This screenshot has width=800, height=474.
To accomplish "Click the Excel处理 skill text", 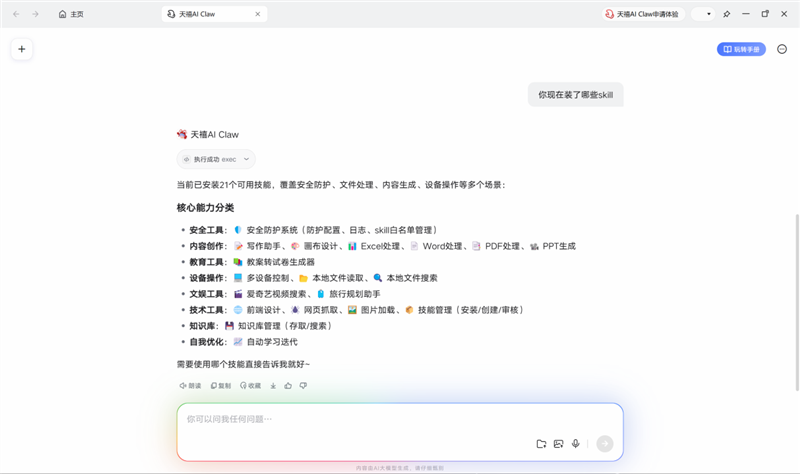I will 380,246.
